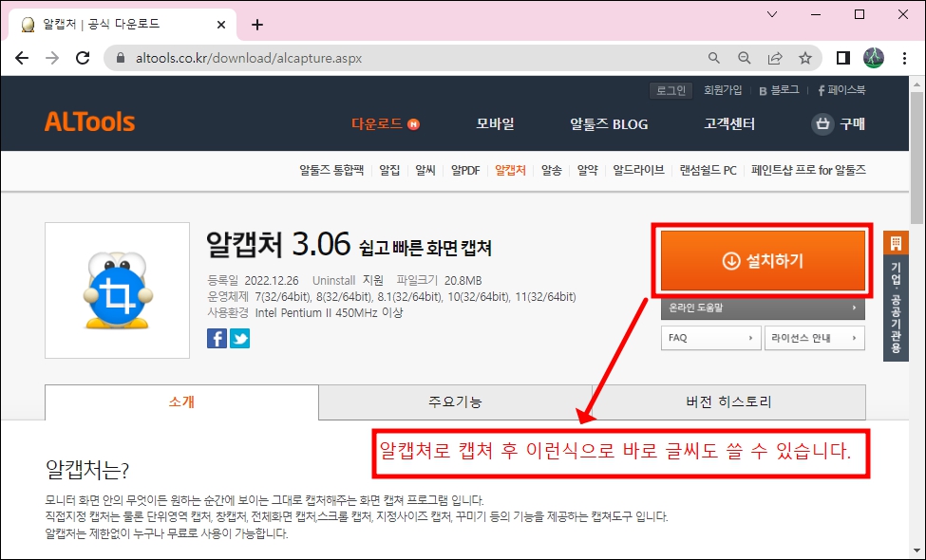
Task: Click the 등록일 2022.12.26 text
Action: pos(253,280)
